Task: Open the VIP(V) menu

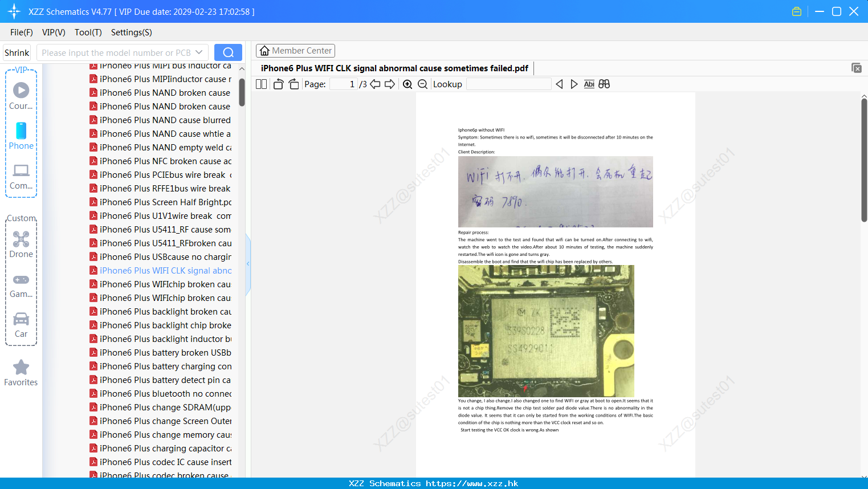Action: point(54,32)
